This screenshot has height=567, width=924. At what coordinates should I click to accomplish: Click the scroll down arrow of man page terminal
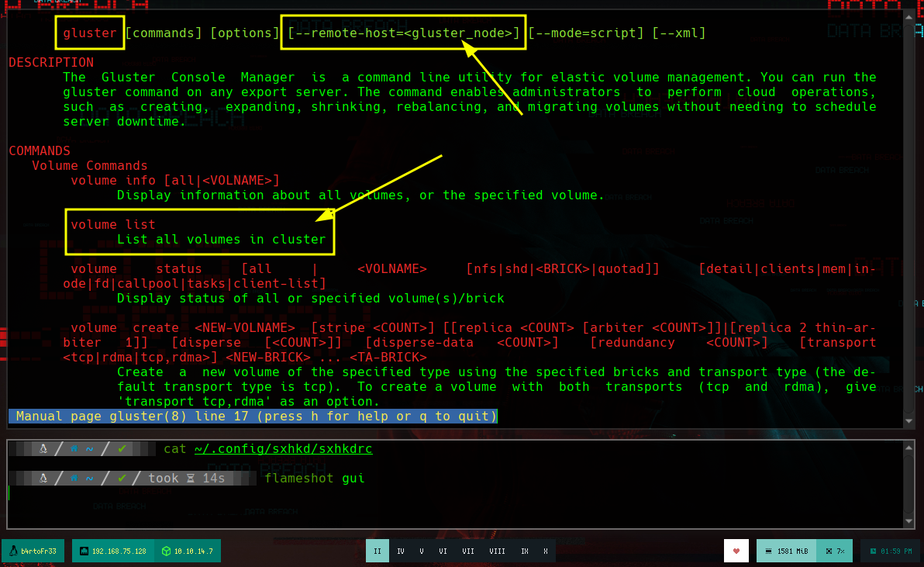tap(908, 421)
